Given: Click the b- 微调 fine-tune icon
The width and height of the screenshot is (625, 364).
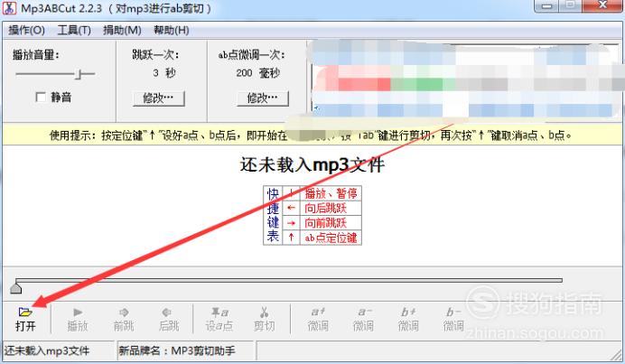Looking at the screenshot, I should (453, 312).
